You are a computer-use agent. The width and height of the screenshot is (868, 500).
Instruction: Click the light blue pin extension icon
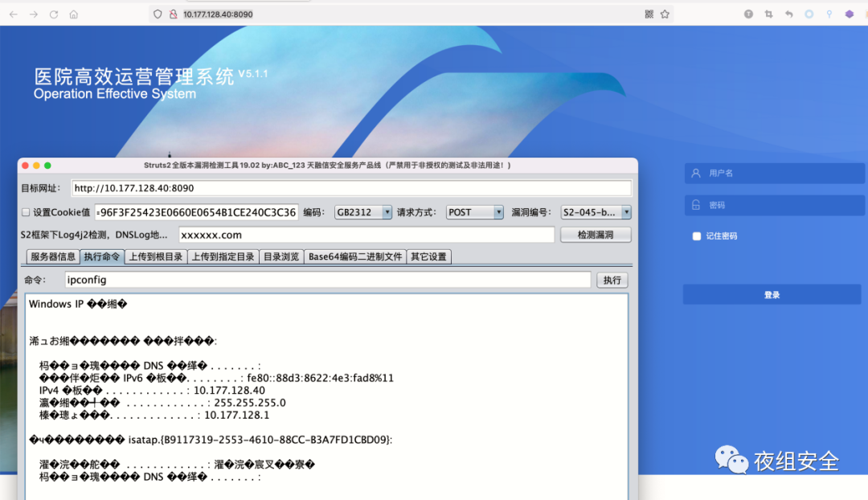tap(829, 14)
